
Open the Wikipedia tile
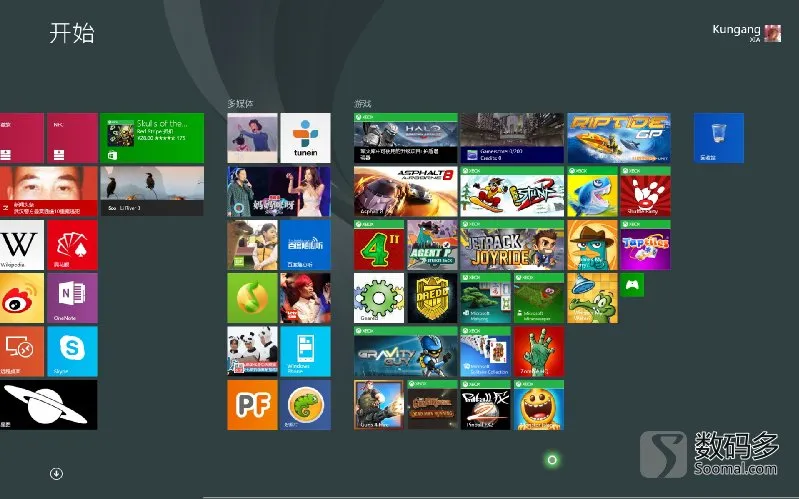coord(21,245)
